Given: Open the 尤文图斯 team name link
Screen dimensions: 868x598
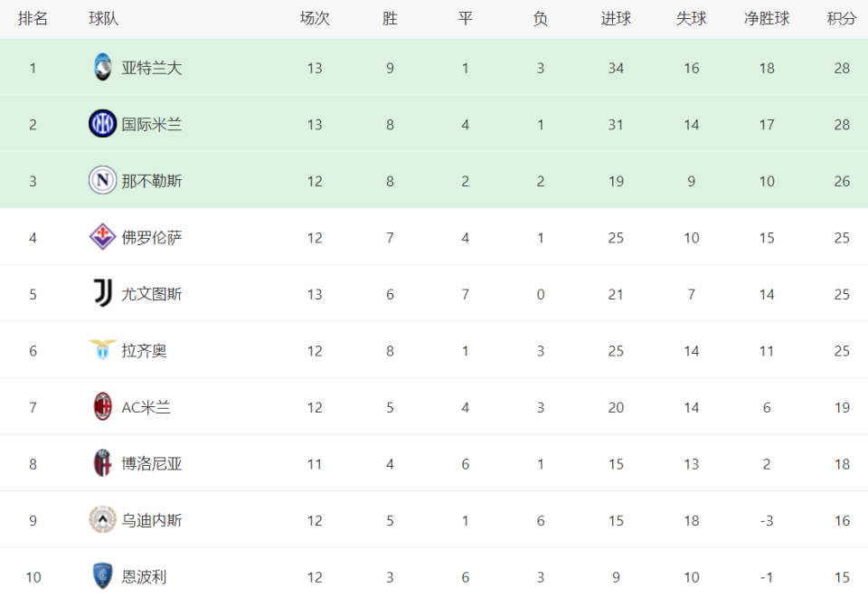Looking at the screenshot, I should [x=152, y=294].
